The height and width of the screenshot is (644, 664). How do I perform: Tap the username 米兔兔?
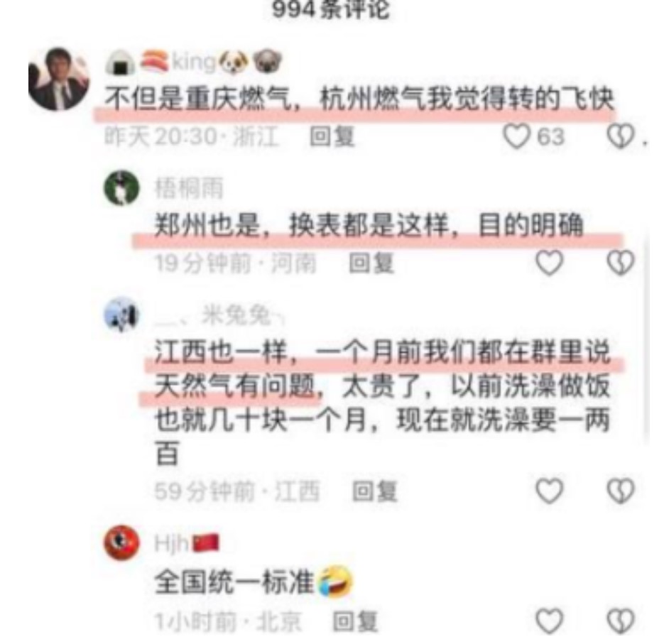tap(220, 315)
